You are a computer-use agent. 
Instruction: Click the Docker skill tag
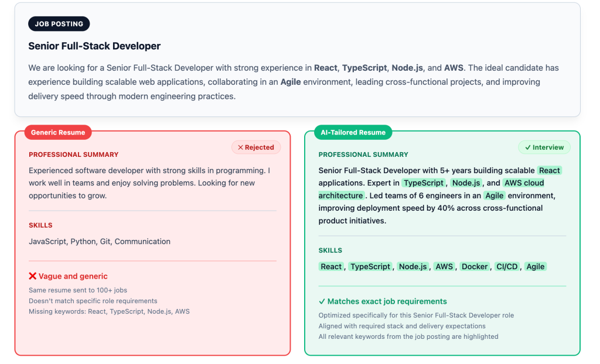point(475,266)
